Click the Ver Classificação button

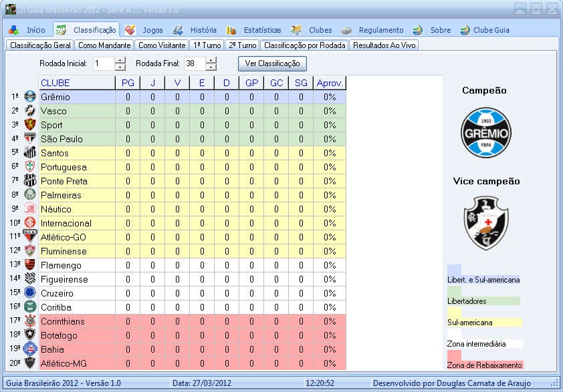272,63
